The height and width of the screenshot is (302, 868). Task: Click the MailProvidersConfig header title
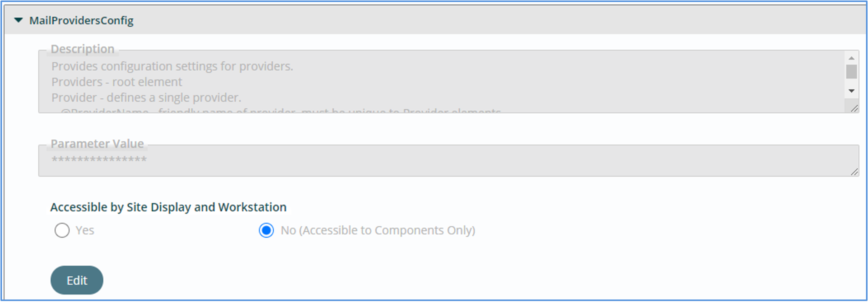(x=81, y=20)
